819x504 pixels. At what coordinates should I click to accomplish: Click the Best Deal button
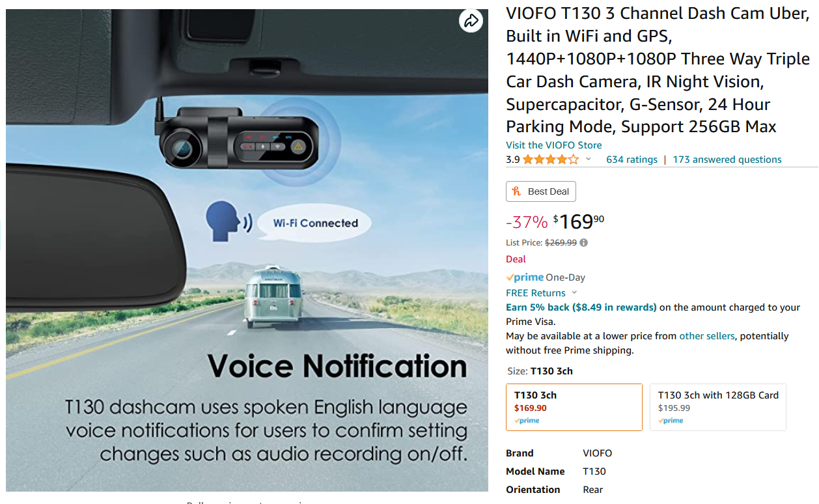pos(541,191)
